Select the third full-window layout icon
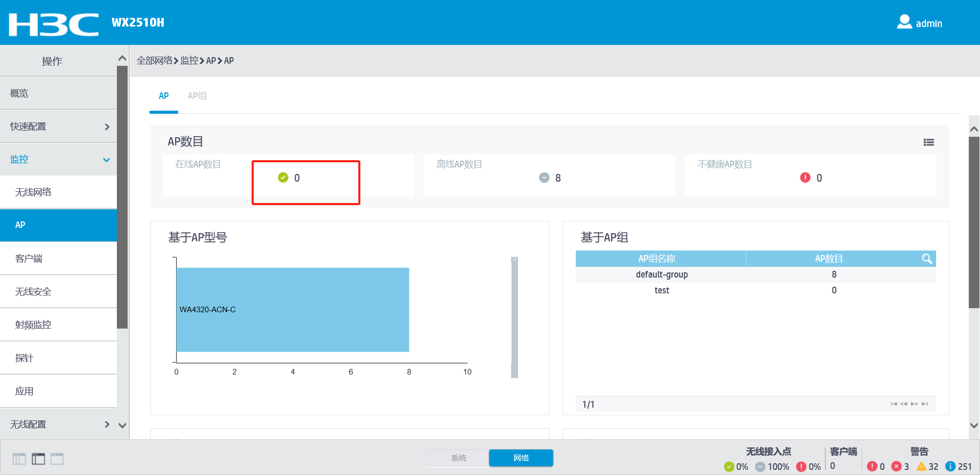The width and height of the screenshot is (980, 475). (x=57, y=459)
